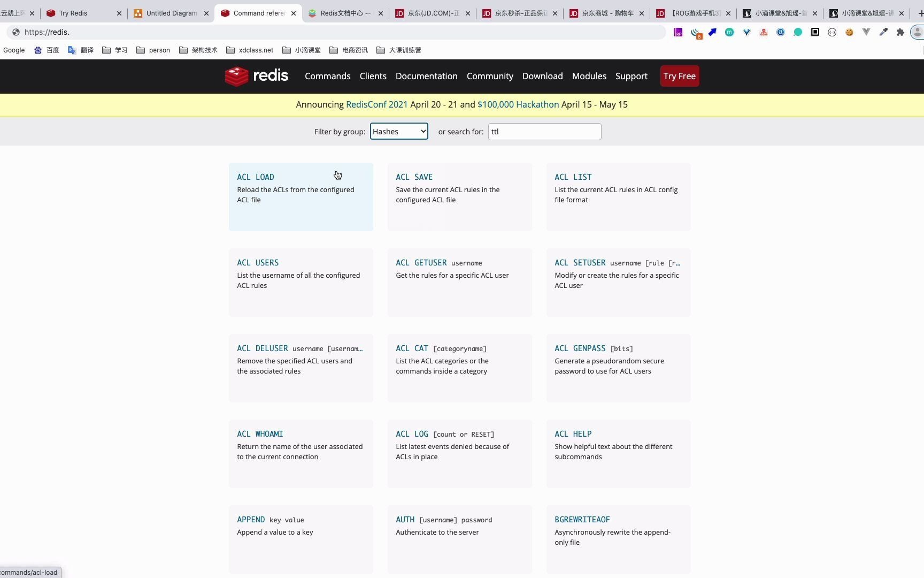Switch to the ROG游戏手机3 tab
This screenshot has height=578, width=924.
click(694, 13)
